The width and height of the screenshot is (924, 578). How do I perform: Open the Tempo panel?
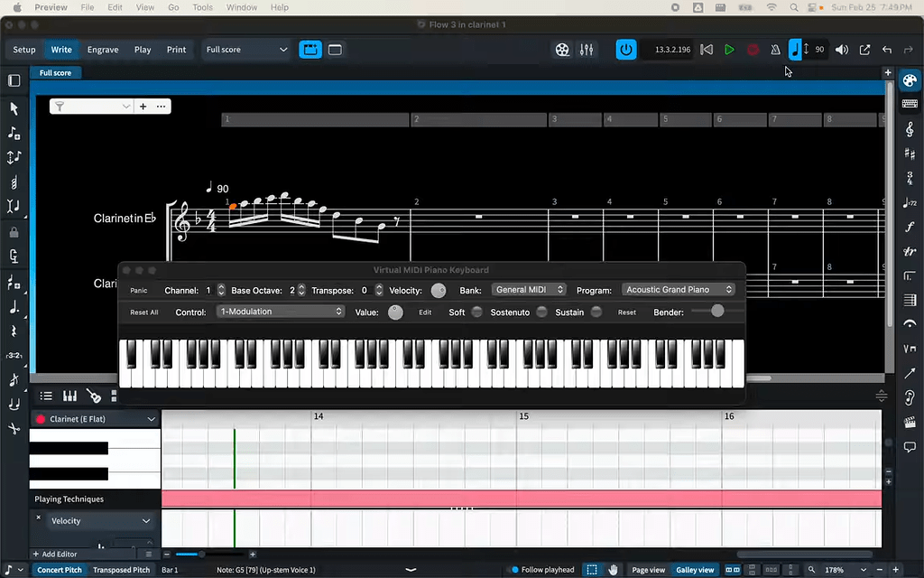[x=910, y=202]
